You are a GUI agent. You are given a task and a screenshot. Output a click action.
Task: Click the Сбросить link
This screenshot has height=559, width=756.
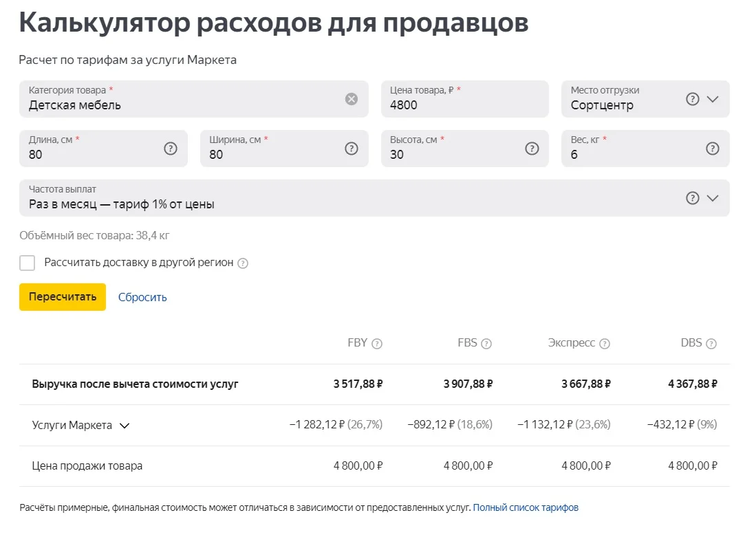click(142, 298)
